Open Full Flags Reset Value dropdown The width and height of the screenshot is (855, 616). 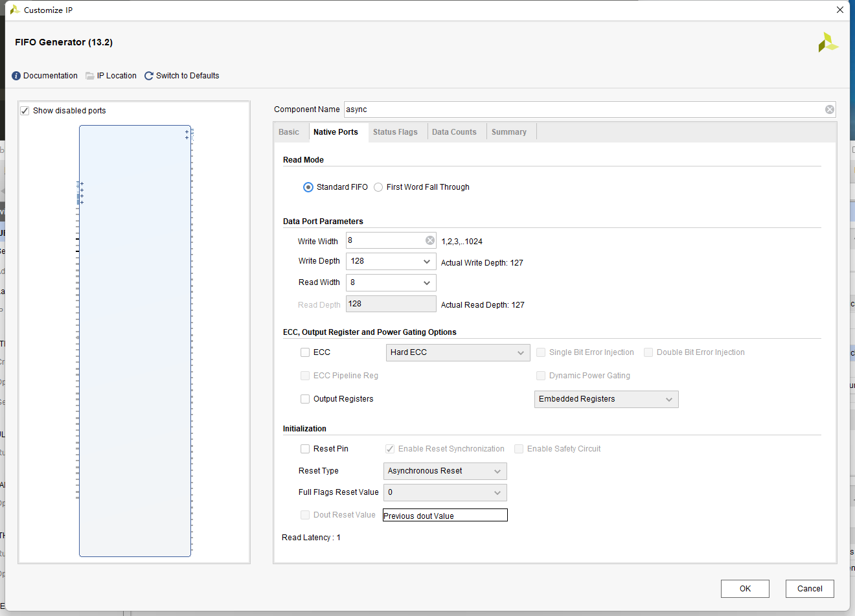[445, 492]
